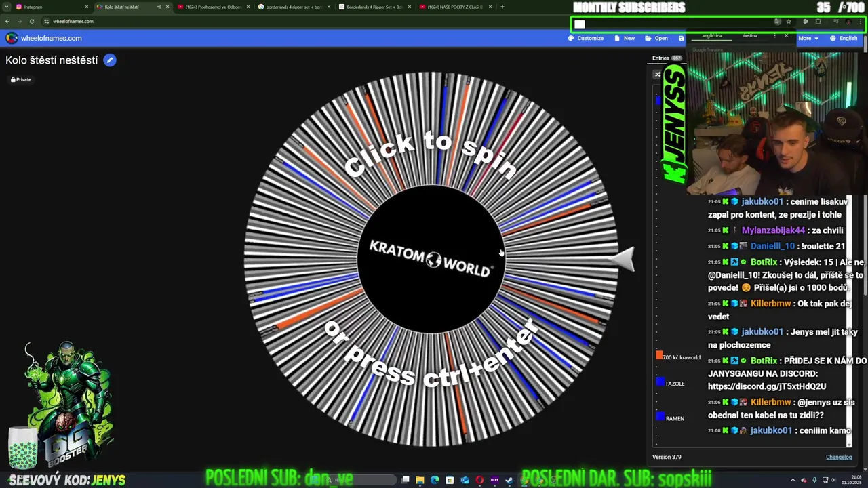868x488 pixels.
Task: Click orange swatch beside 700 kč kraworld
Action: tap(659, 355)
